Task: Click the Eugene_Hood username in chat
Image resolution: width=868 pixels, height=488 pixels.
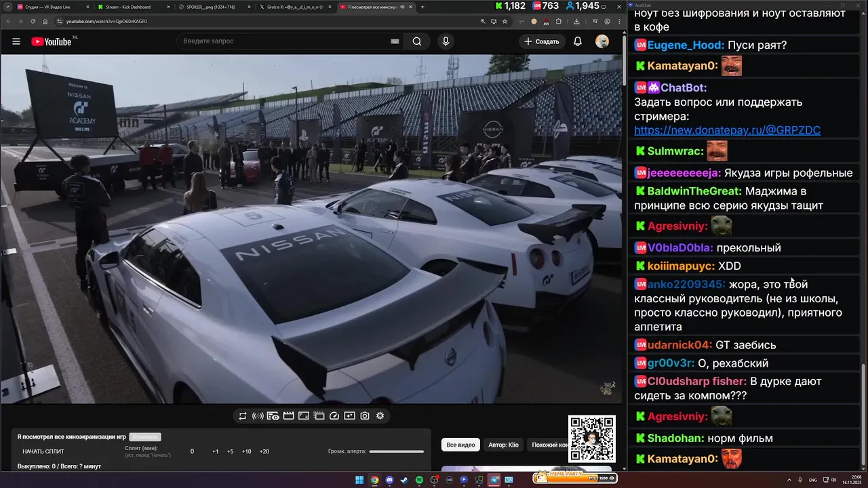Action: point(686,45)
